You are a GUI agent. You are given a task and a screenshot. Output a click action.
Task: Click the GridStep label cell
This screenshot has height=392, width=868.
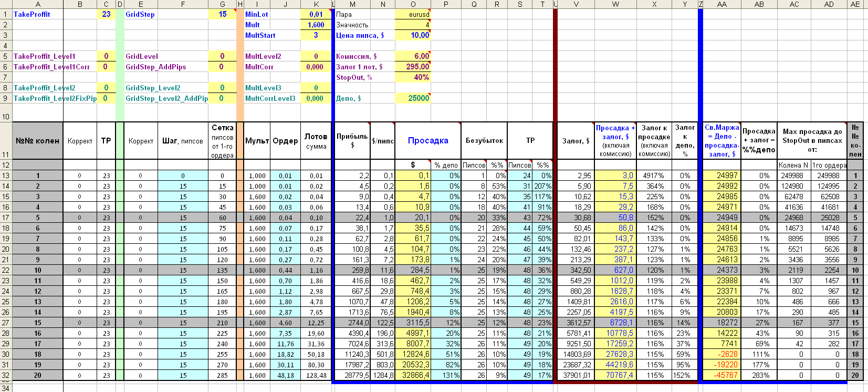[x=140, y=14]
